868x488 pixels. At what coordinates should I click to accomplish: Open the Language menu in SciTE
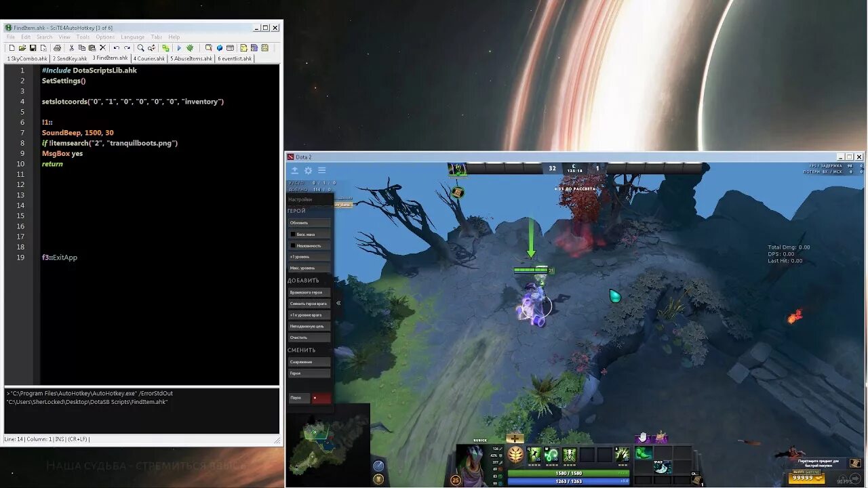[133, 37]
